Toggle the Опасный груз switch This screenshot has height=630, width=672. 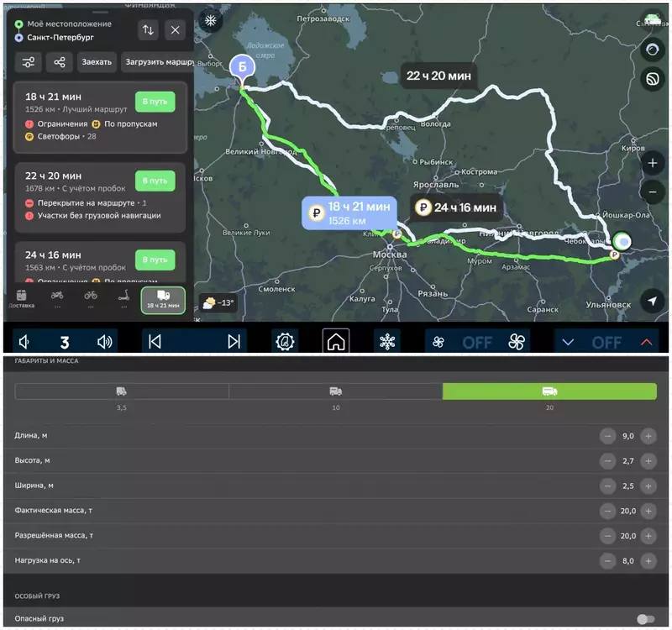click(x=646, y=619)
